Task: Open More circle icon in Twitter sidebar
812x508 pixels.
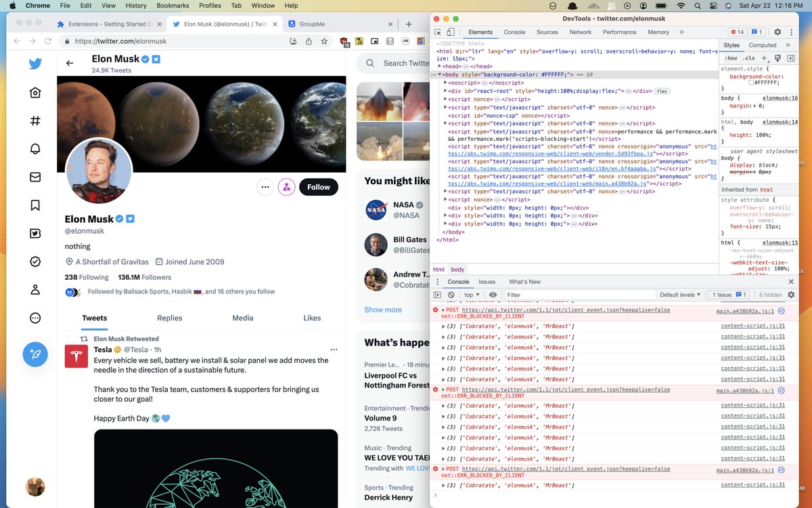Action: [x=35, y=318]
